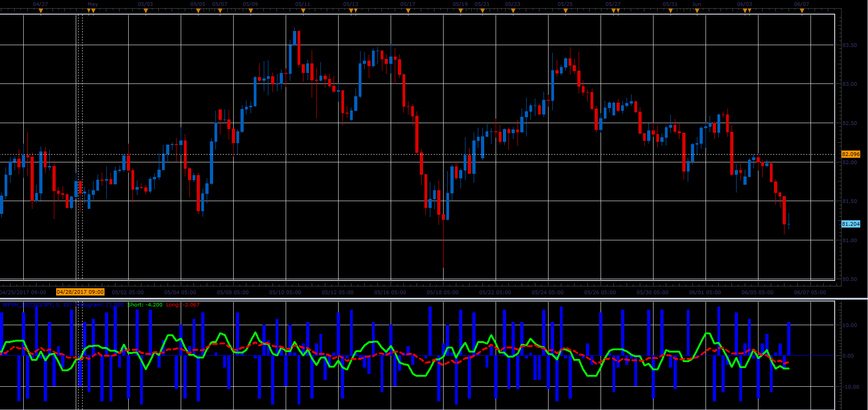Viewport: 868px width, 410px height.
Task: Click the 05/10 05:00 time axis label
Action: (285, 292)
